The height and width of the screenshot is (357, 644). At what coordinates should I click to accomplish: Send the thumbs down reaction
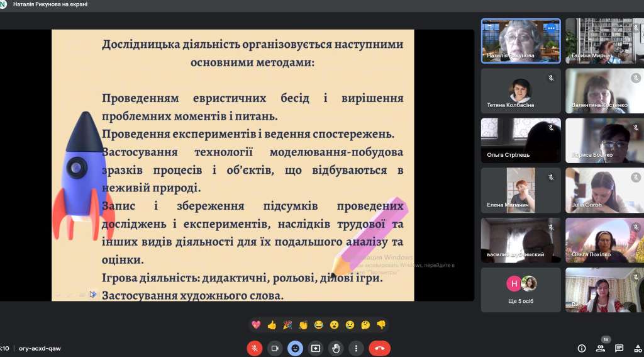[381, 325]
